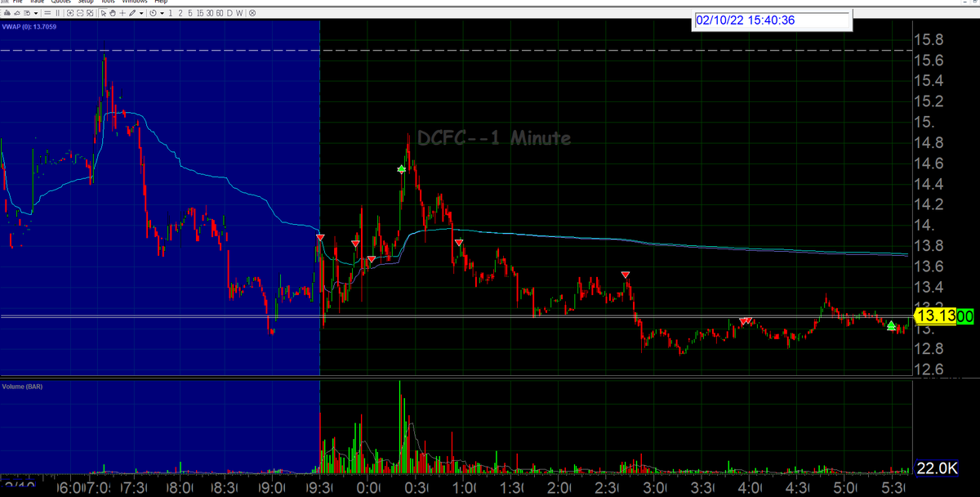Select the pencil drawing tool
Screen dimensions: 980x497
coord(132,13)
